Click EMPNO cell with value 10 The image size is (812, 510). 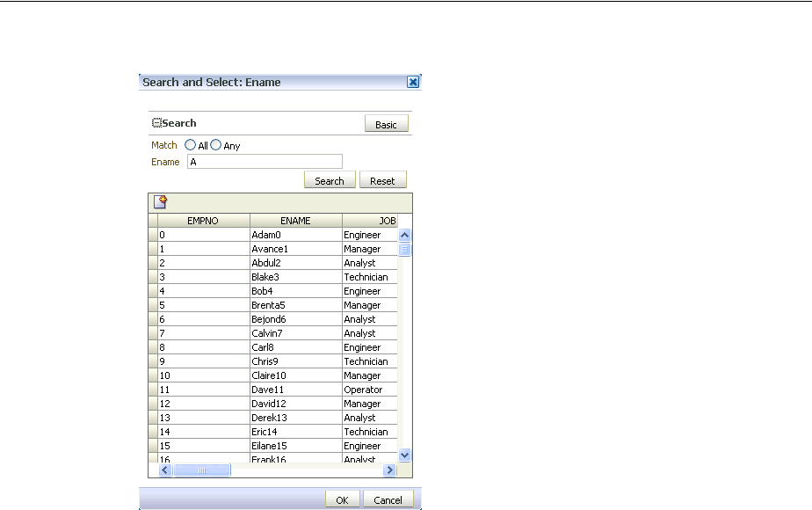point(204,375)
